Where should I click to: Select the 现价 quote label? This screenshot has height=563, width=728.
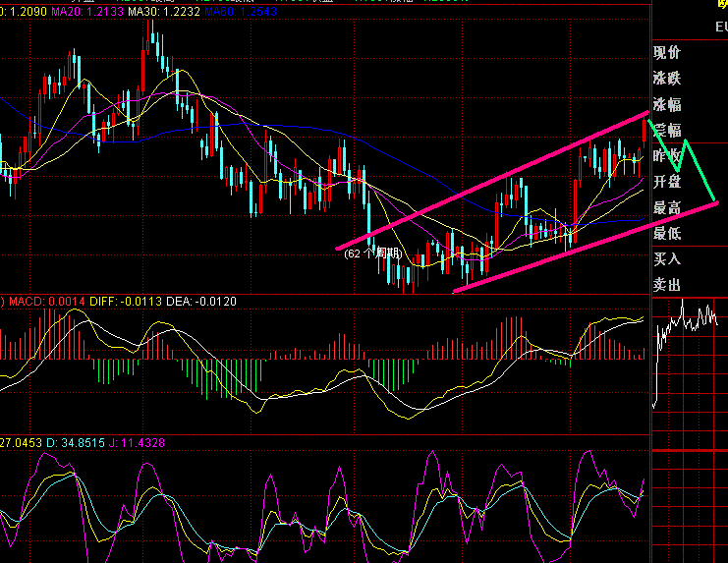pyautogui.click(x=667, y=52)
